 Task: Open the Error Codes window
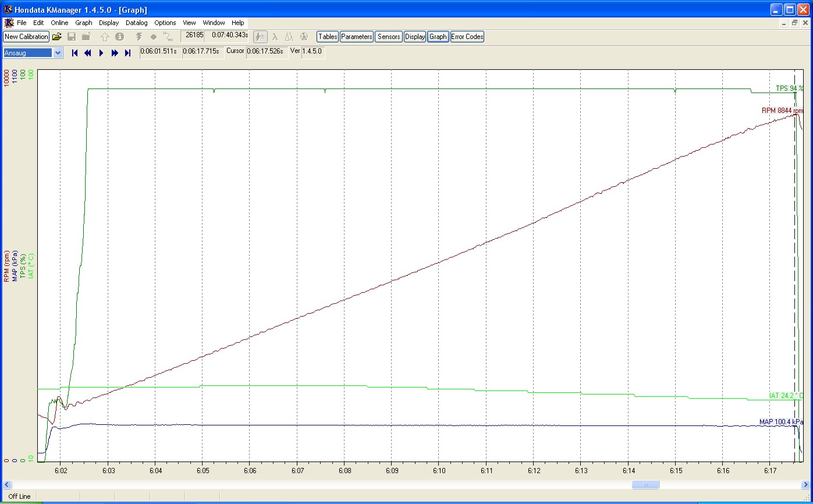[467, 37]
